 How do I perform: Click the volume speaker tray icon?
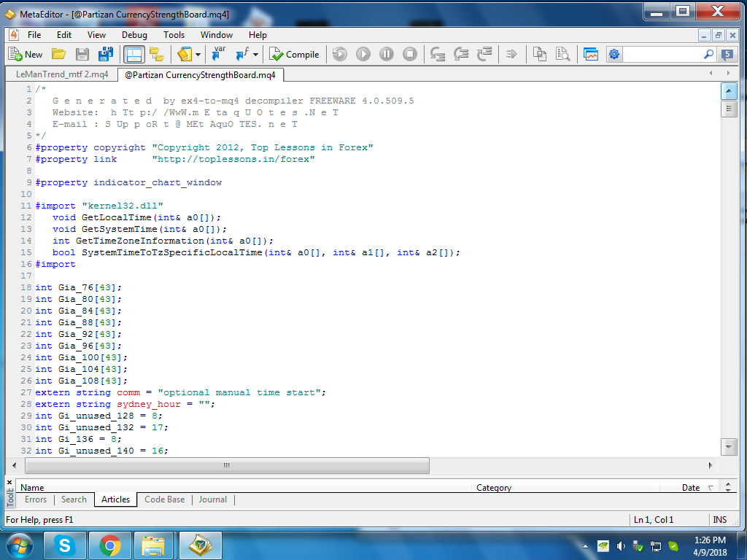(x=621, y=546)
